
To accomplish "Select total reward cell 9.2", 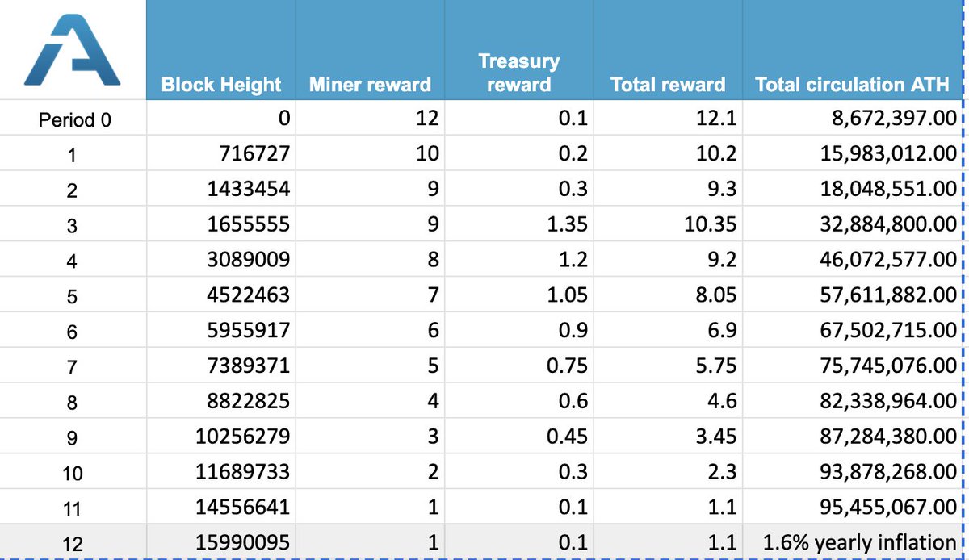I will (668, 261).
